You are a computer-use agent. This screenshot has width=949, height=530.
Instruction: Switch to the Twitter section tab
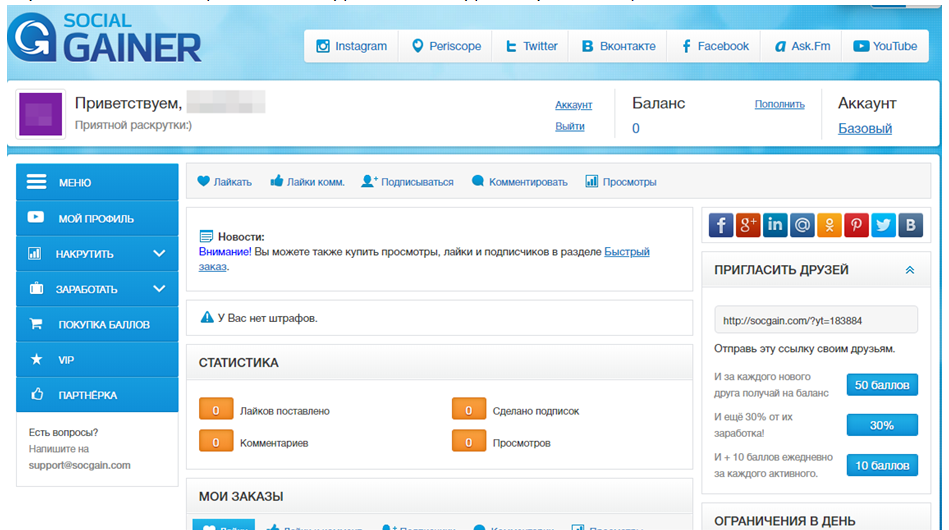pos(531,46)
